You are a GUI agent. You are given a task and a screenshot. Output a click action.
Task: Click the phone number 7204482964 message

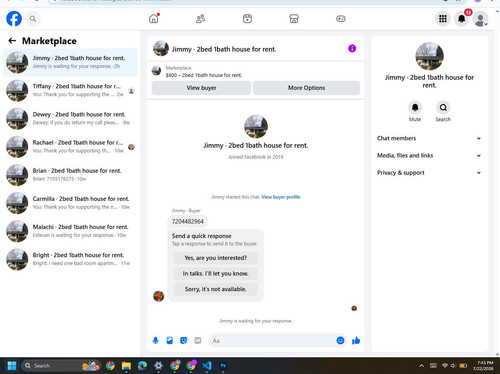point(188,221)
